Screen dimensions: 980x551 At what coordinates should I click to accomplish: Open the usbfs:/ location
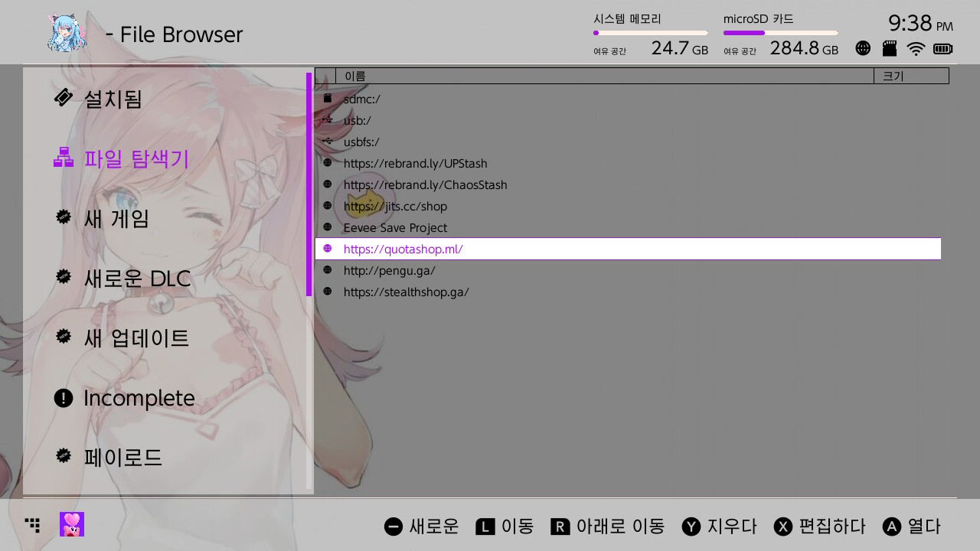(628, 142)
